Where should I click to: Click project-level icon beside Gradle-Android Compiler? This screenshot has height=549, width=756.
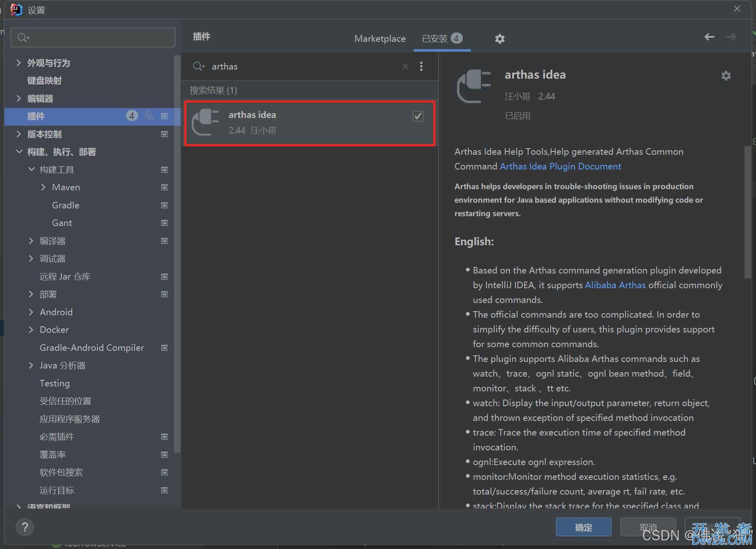[164, 348]
